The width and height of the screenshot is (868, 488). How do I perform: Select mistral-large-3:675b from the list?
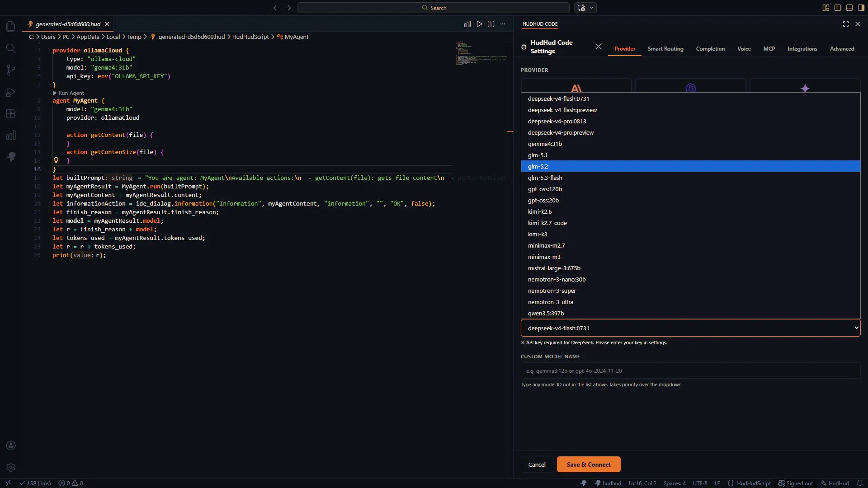click(690, 268)
